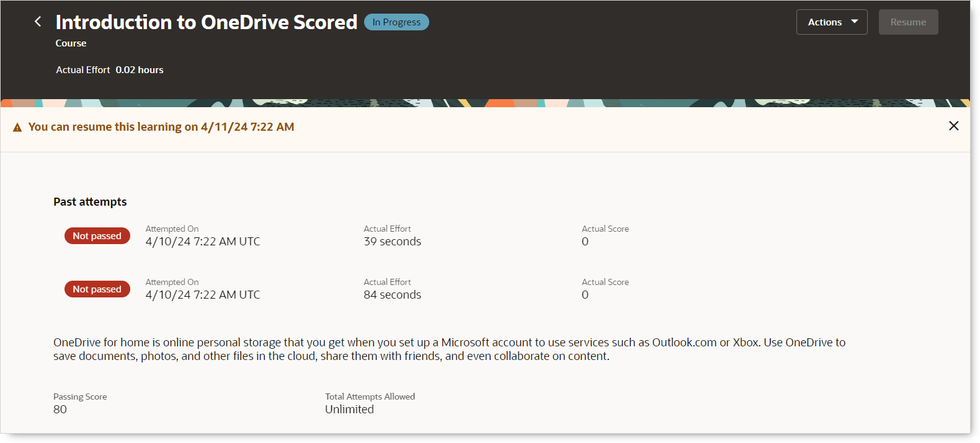Image resolution: width=980 pixels, height=443 pixels.
Task: Click the Course label under the title
Action: (71, 43)
